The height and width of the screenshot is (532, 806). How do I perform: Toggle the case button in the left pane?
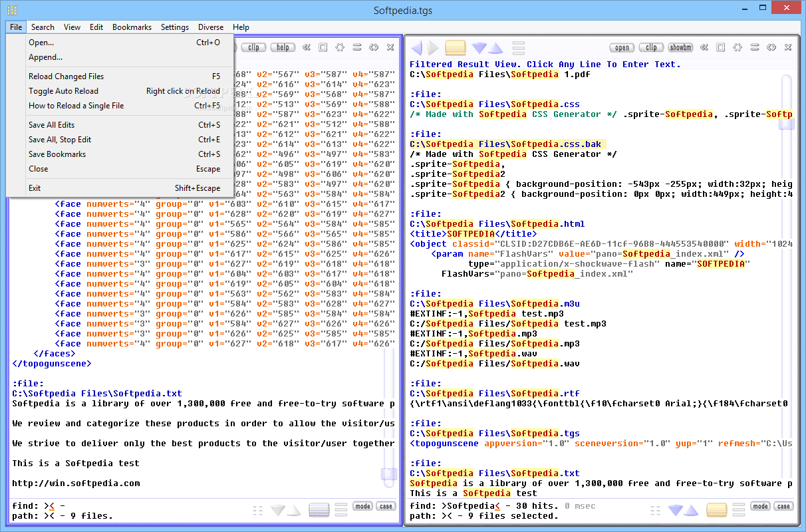coord(386,507)
